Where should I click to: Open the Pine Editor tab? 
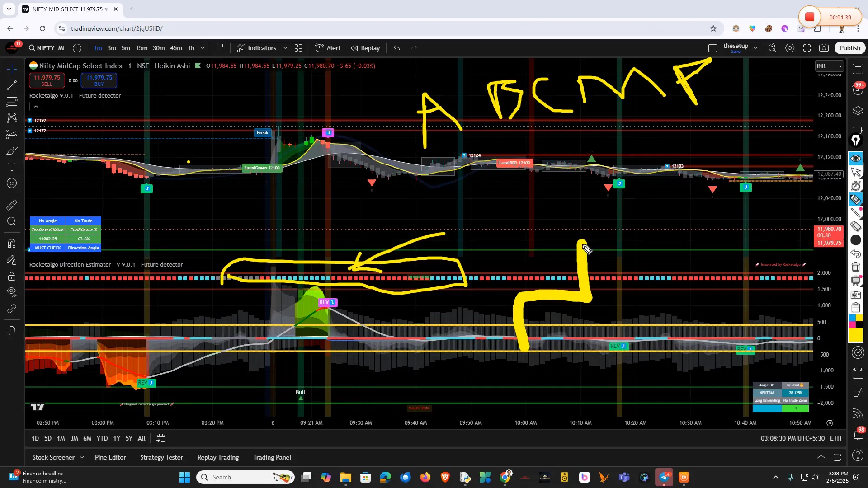(x=110, y=457)
